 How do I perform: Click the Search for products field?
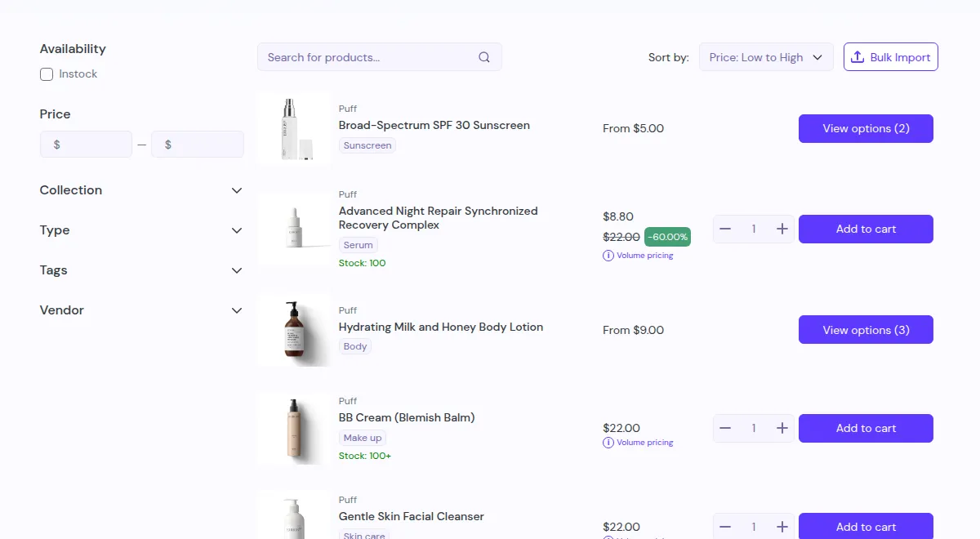[379, 57]
